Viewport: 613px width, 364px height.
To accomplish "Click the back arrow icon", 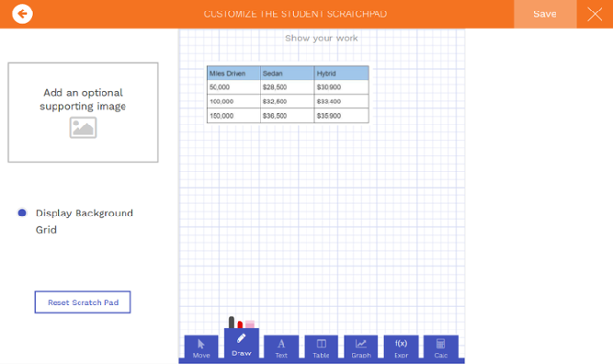I will pos(22,14).
